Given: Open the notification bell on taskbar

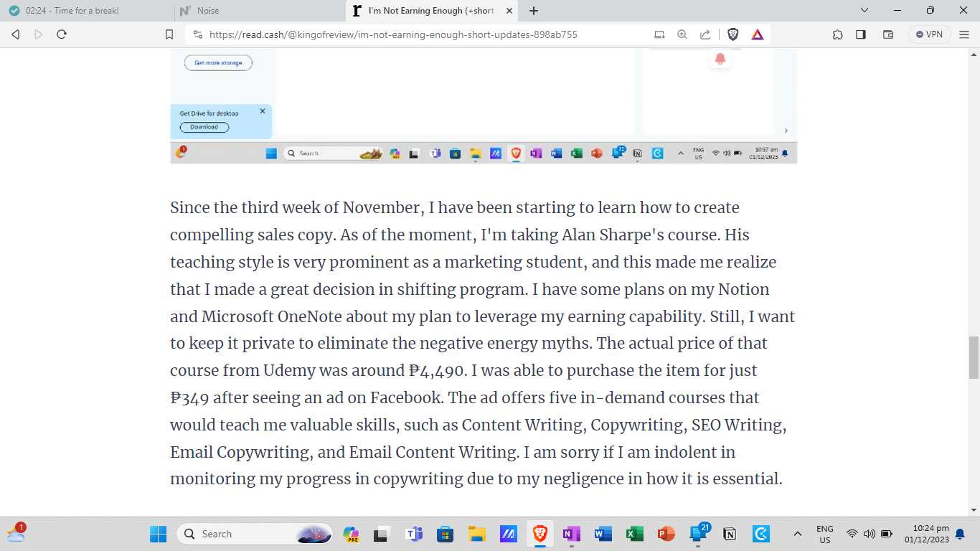Looking at the screenshot, I should pos(960,534).
